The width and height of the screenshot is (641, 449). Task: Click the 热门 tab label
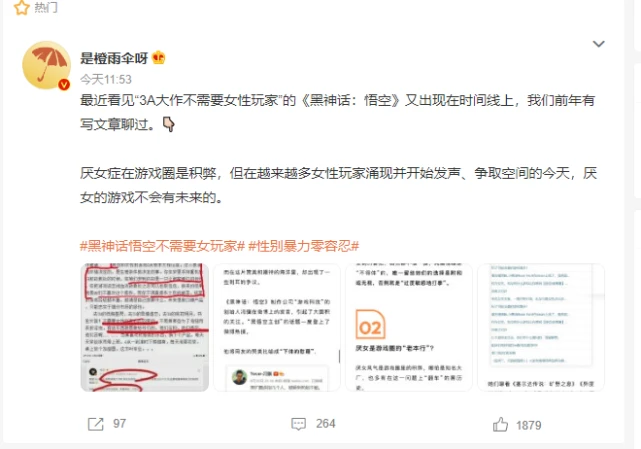pos(46,7)
